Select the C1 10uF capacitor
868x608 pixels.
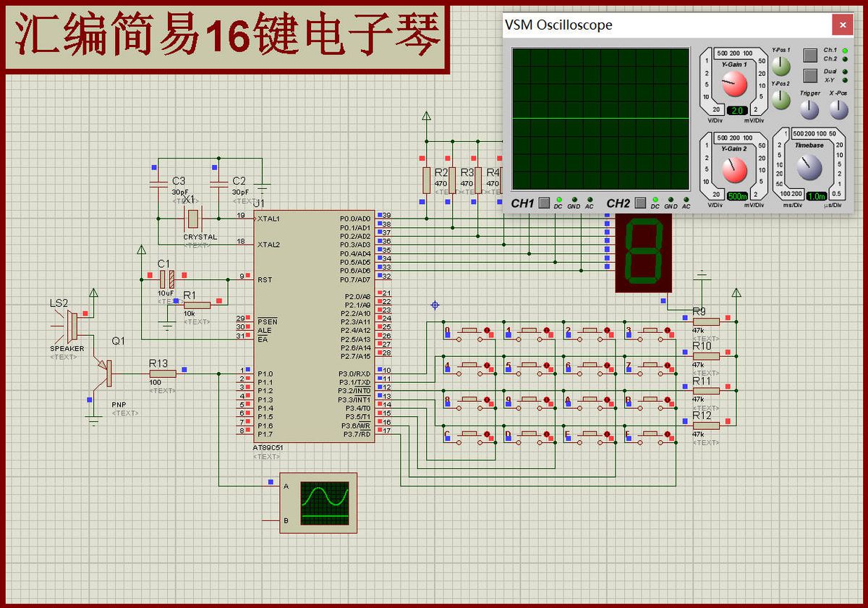point(166,279)
